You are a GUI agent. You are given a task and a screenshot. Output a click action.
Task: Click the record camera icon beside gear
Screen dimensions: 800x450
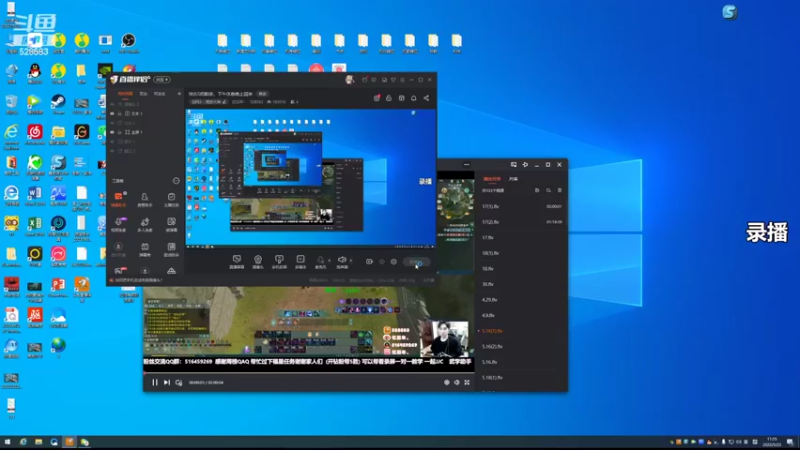[369, 262]
